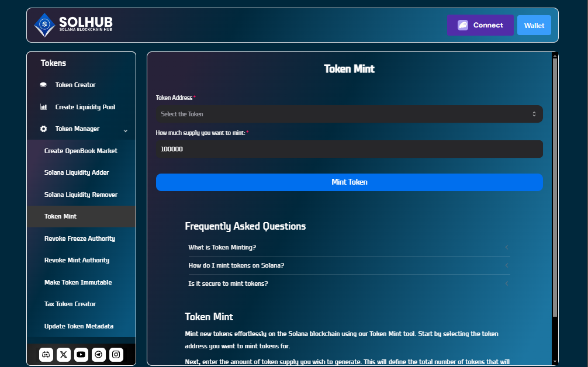Click the 'Token Address' field label
Image resolution: width=588 pixels, height=367 pixels.
click(x=174, y=98)
